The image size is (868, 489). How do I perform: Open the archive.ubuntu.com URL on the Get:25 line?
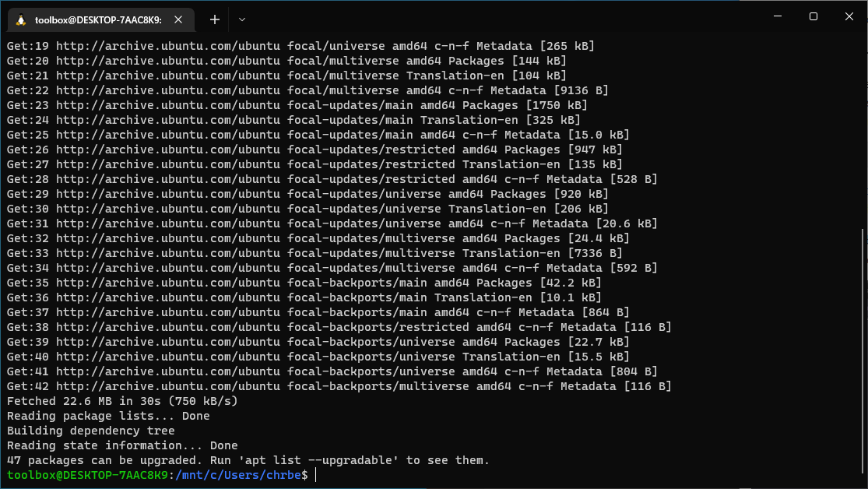167,135
